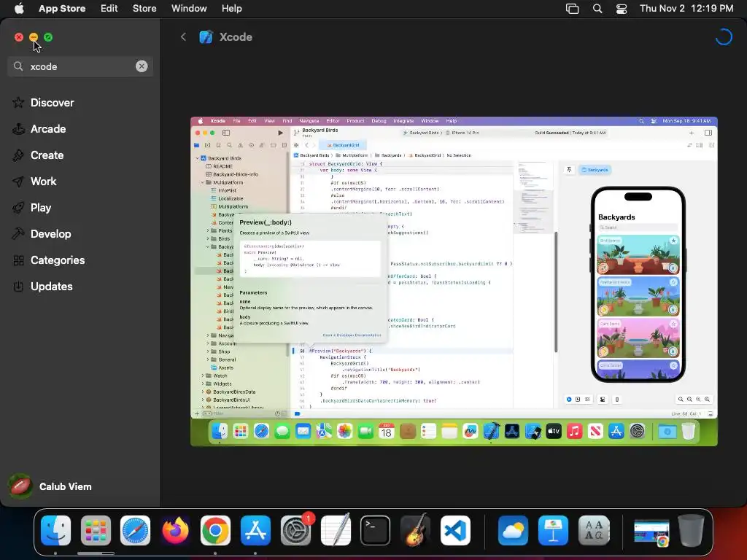Click the Xcode app icon in header

click(206, 36)
